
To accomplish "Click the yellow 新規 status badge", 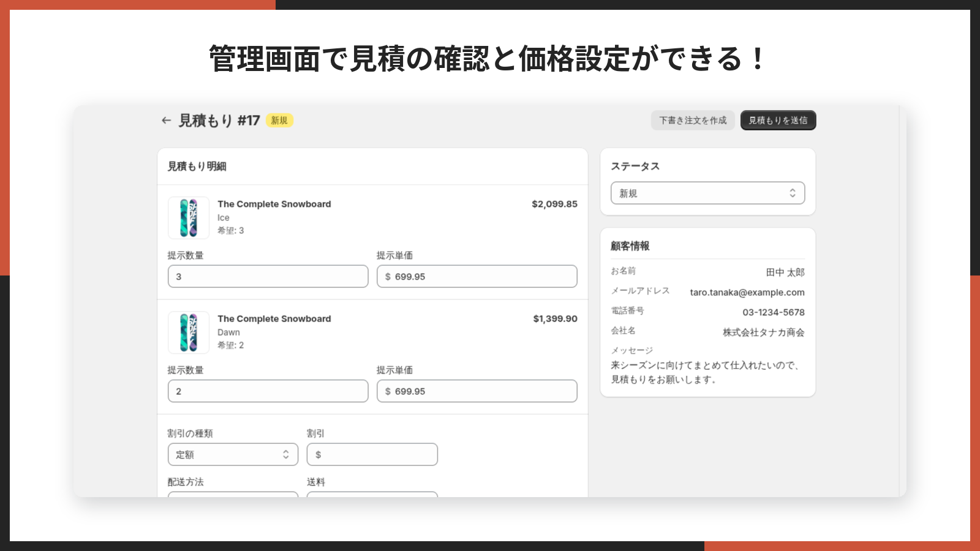I will point(279,121).
